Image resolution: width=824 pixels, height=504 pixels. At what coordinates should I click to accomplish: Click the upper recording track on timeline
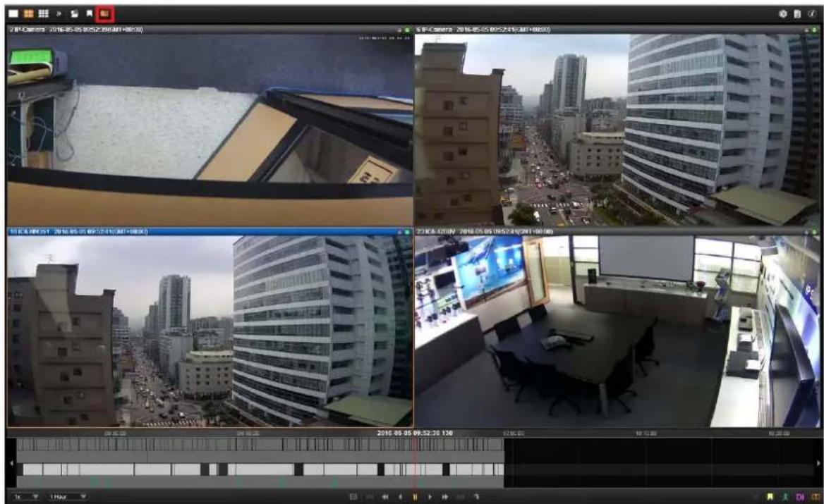260,445
